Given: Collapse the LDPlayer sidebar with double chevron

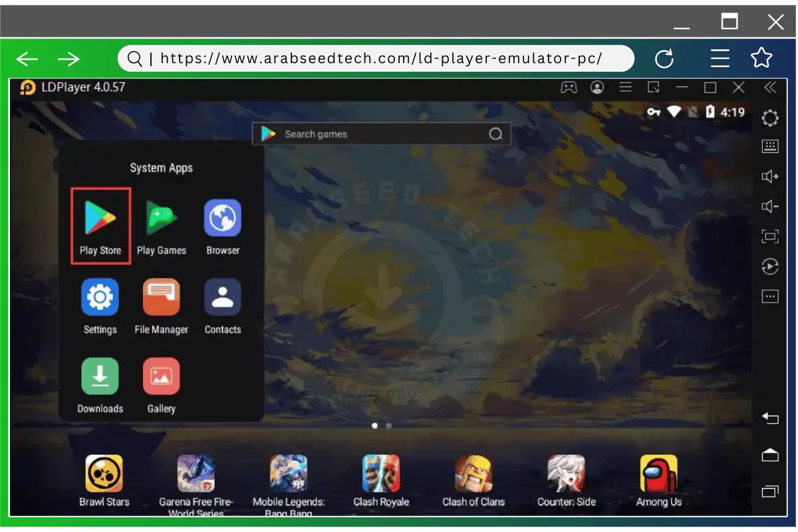Looking at the screenshot, I should (769, 87).
